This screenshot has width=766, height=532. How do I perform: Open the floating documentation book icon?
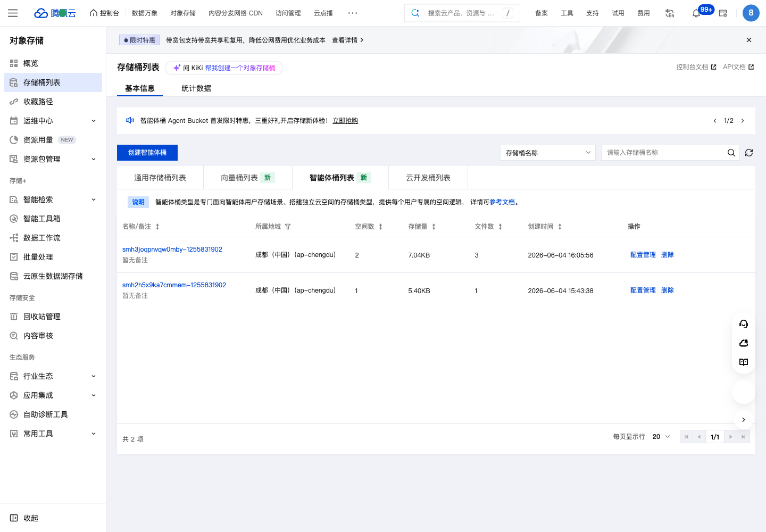(744, 362)
